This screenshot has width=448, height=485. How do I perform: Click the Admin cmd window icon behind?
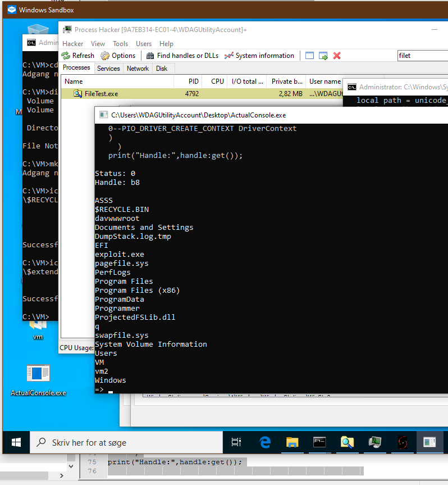[x=31, y=43]
